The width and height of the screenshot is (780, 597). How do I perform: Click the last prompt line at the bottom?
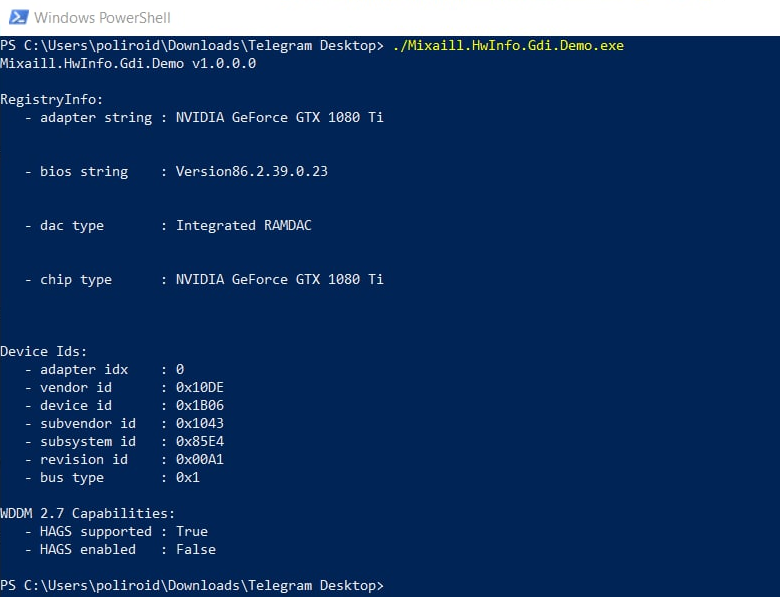[192, 586]
